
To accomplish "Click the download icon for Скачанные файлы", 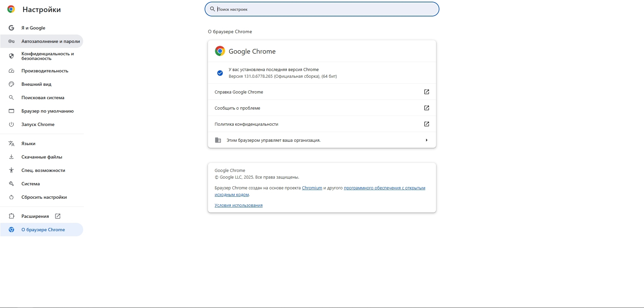I will pos(11,157).
